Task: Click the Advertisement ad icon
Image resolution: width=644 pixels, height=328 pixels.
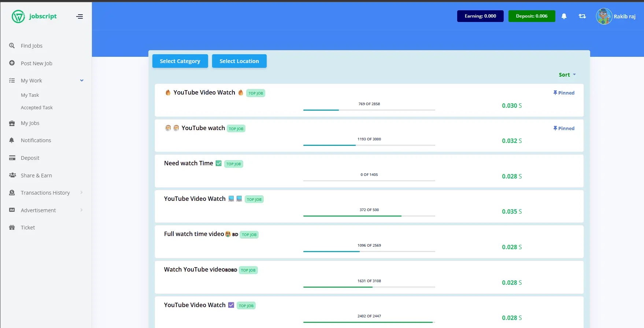Action: [12, 210]
